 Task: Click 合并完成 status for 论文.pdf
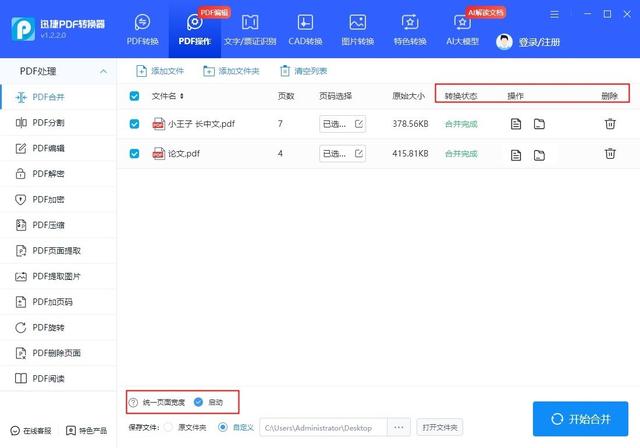point(461,153)
